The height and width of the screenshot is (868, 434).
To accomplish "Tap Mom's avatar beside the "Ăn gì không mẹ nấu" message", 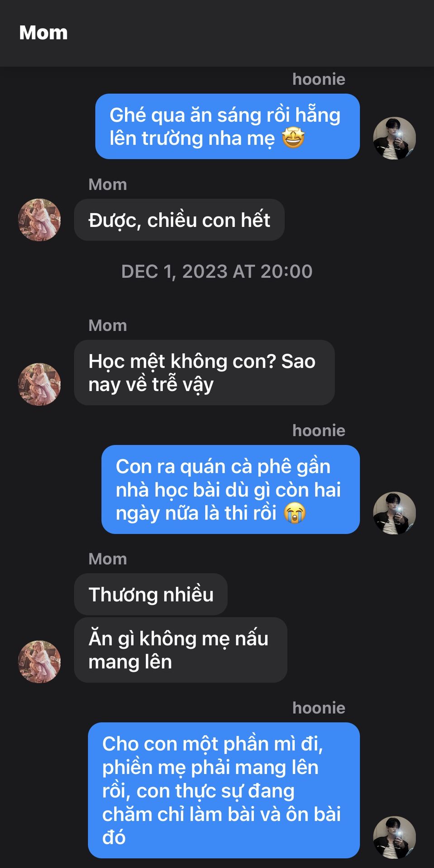I will tap(39, 661).
